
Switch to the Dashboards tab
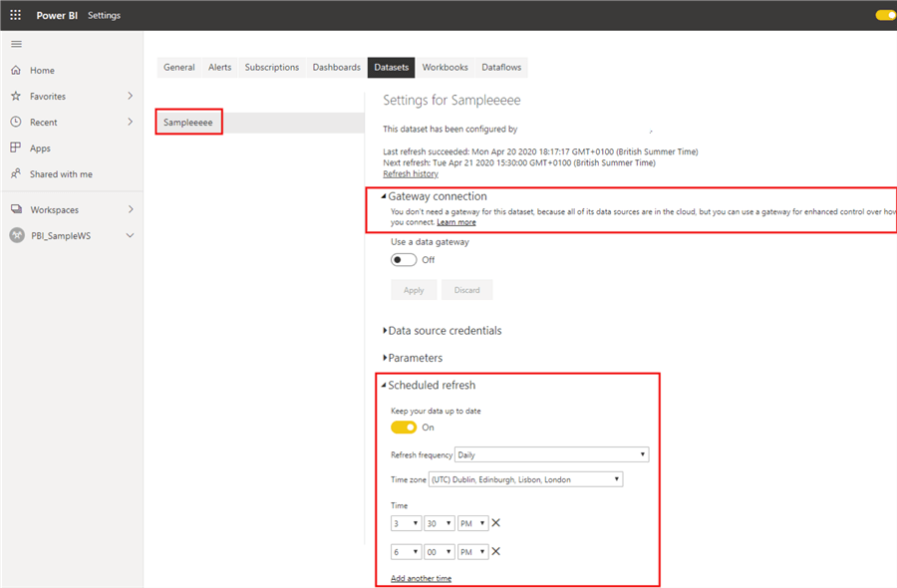337,67
